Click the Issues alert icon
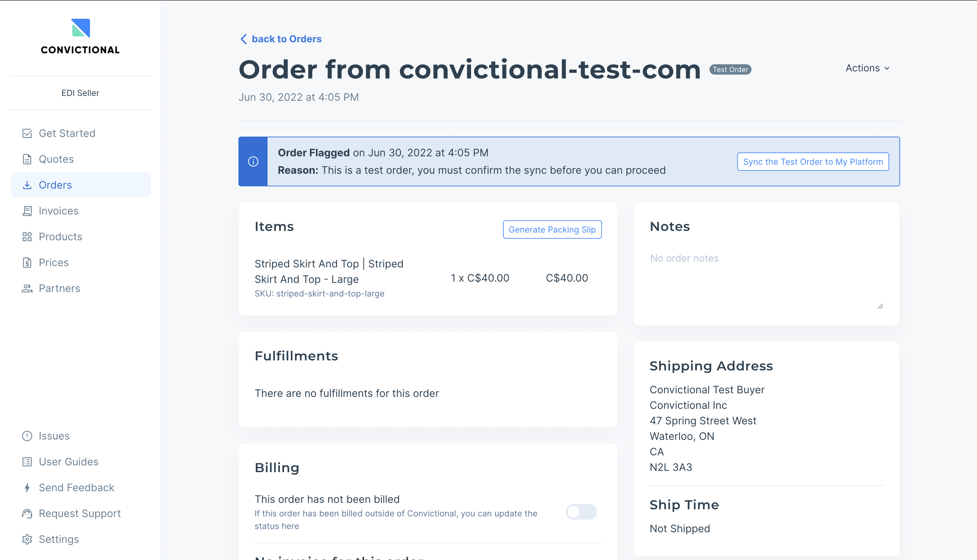 pos(27,436)
